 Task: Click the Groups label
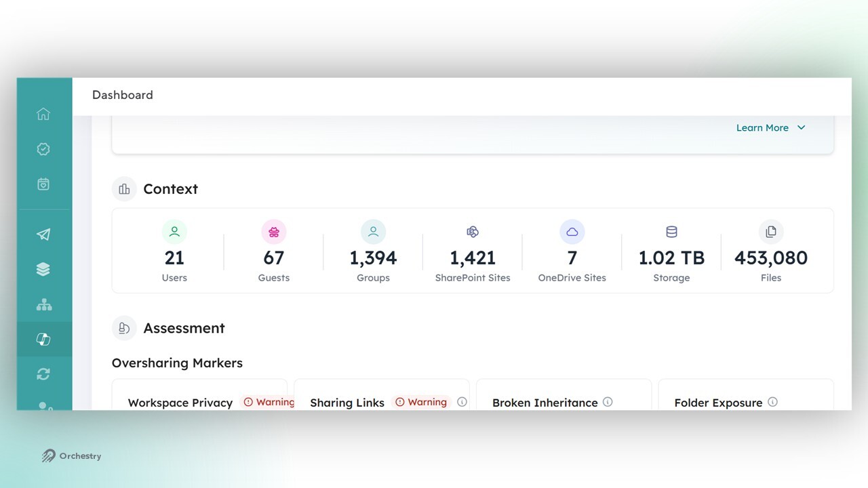(373, 278)
